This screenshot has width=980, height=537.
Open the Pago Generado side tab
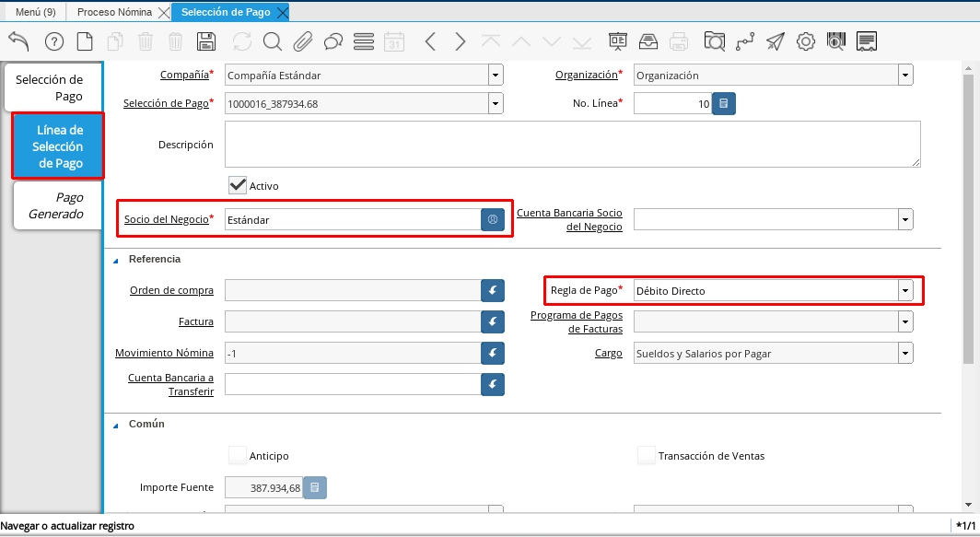pos(57,205)
